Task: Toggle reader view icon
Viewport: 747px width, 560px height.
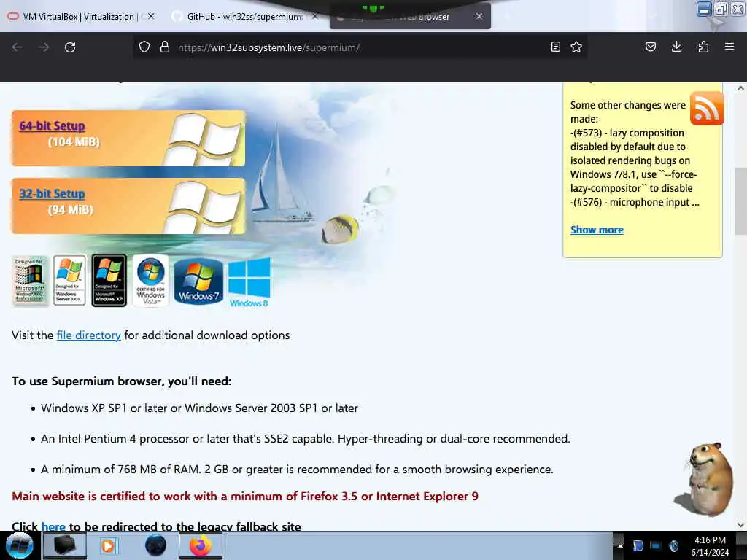Action: pyautogui.click(x=555, y=47)
